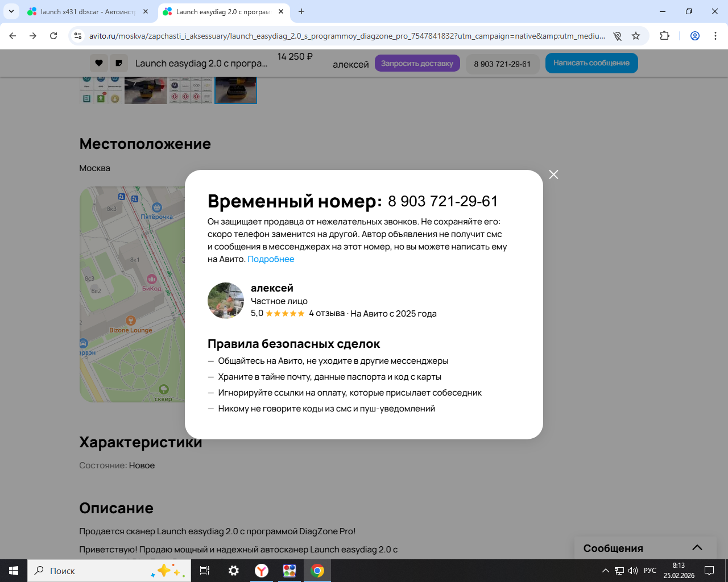Open the Chrome extensions menu
Viewport: 728px width, 582px height.
[664, 36]
